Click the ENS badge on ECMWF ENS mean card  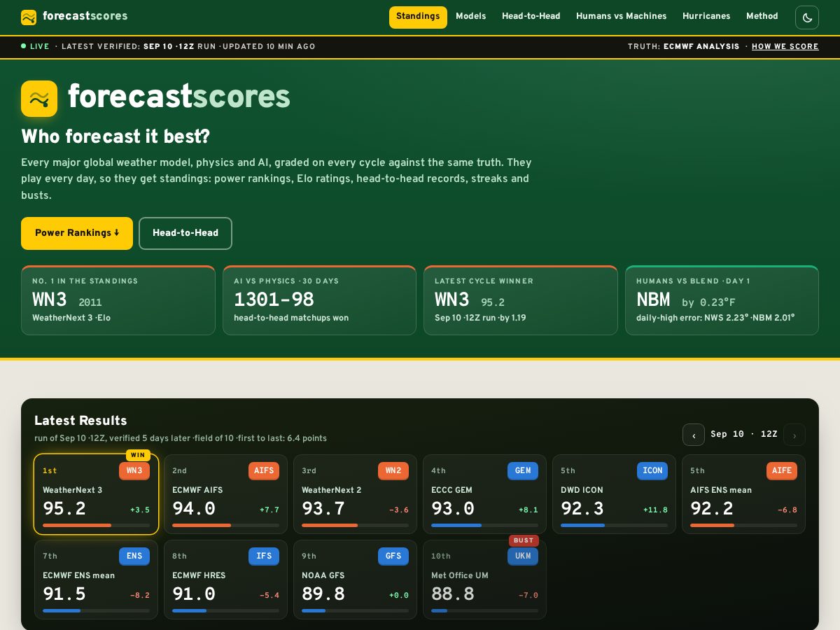[134, 556]
